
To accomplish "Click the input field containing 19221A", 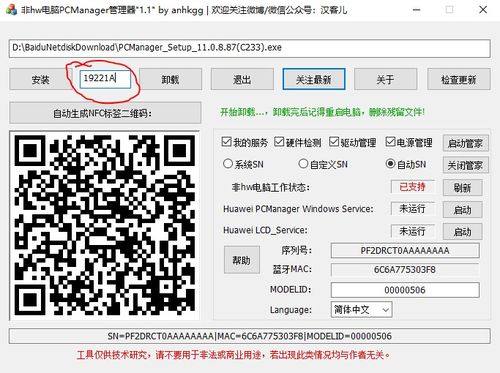I will 105,79.
